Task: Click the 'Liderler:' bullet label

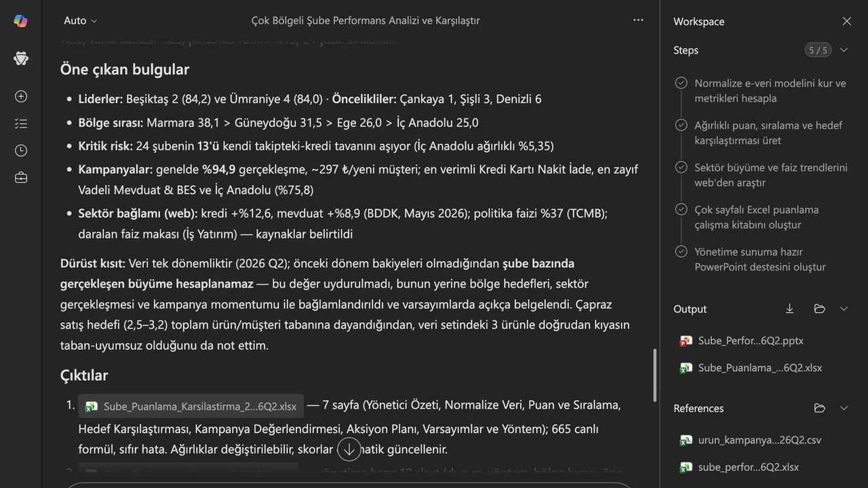Action: tap(100, 99)
